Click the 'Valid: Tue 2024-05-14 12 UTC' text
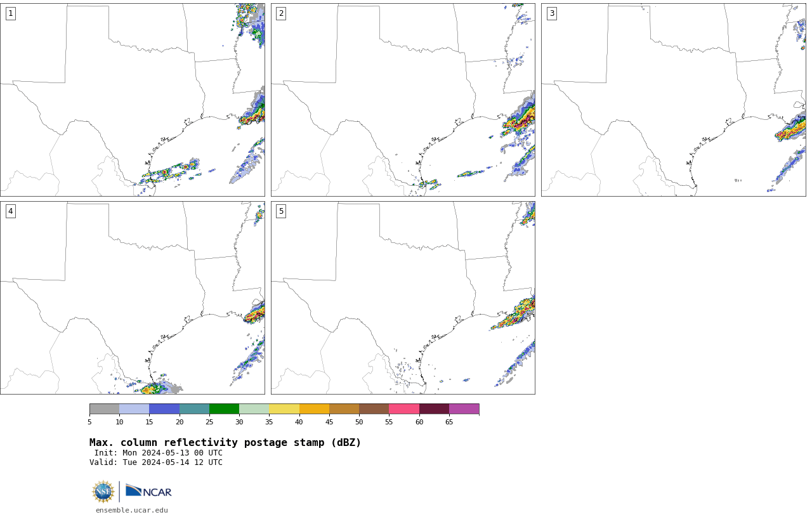Viewport: 812px width, 517px height. point(156,462)
